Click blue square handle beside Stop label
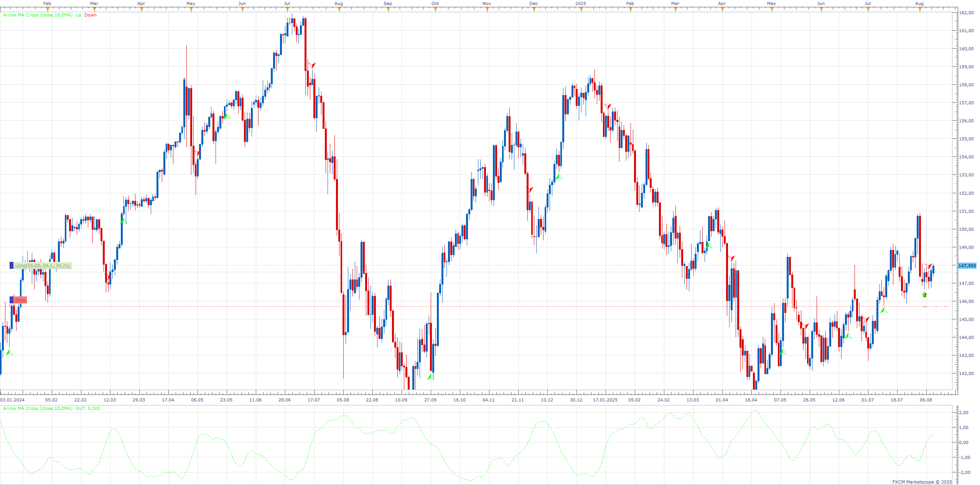 (x=12, y=300)
